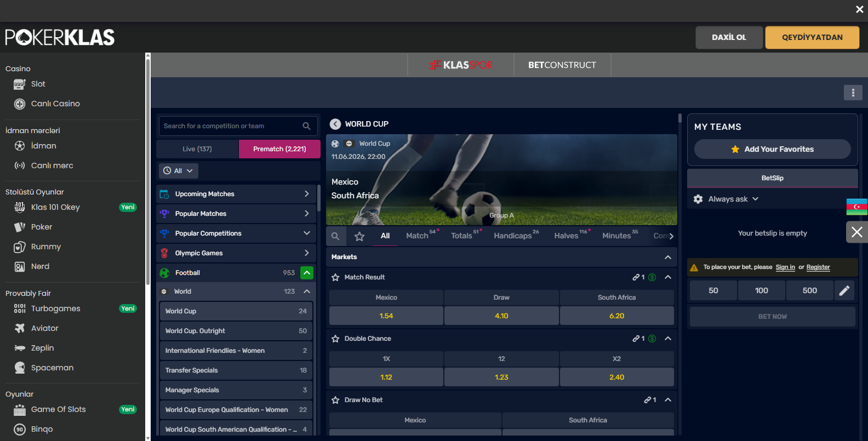Open Aviator game from sidebar
Image resolution: width=868 pixels, height=441 pixels.
44,328
